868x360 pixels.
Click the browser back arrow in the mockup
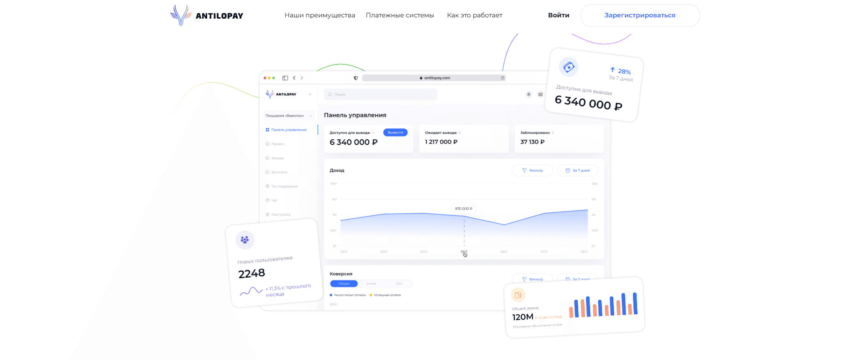pyautogui.click(x=294, y=78)
